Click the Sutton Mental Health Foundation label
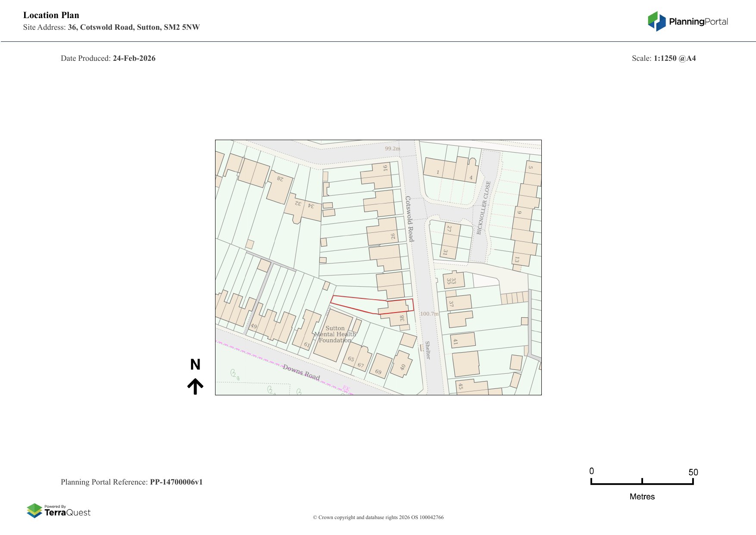Image resolution: width=756 pixels, height=535 pixels. [335, 334]
